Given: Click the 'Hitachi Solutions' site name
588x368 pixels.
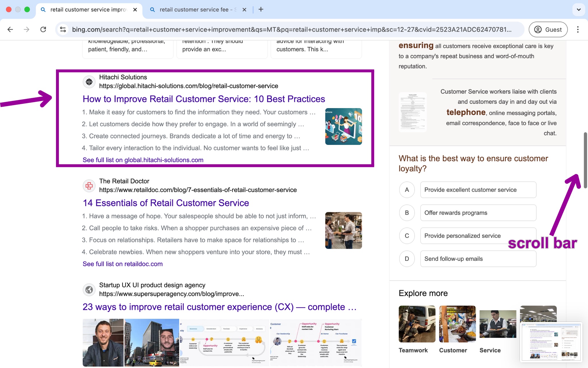Looking at the screenshot, I should click(123, 77).
